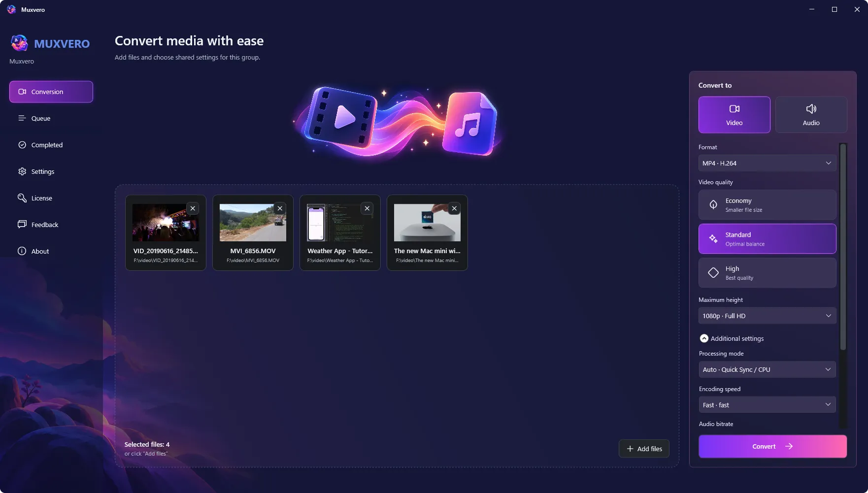
Task: Open the Feedback page
Action: coord(51,225)
